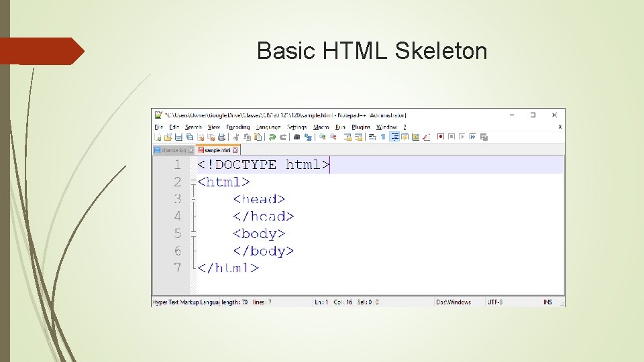This screenshot has height=362, width=644.
Task: Click the Stop Recording macro icon
Action: [451, 137]
